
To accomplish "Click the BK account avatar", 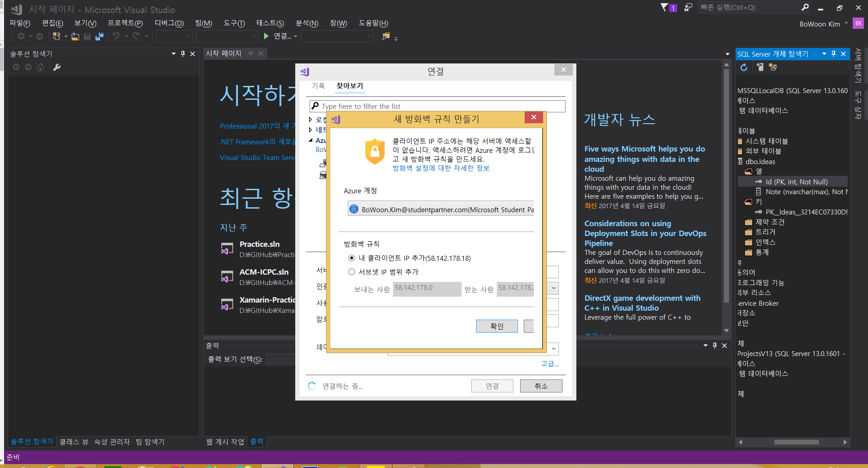I will tap(858, 23).
